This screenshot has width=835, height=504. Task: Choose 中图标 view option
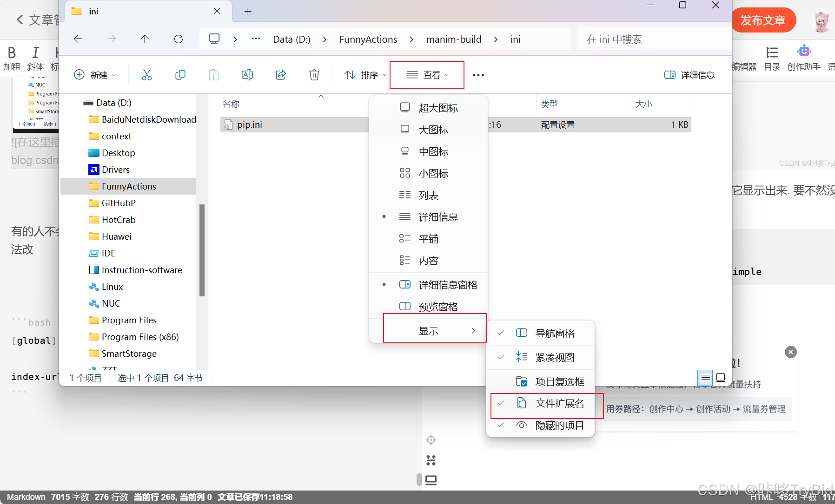428,151
